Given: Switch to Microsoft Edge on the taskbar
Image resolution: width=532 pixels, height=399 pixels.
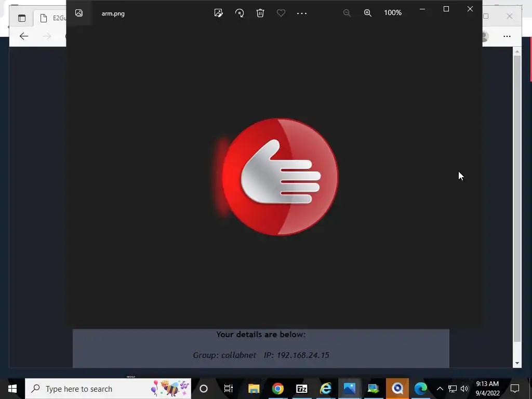Looking at the screenshot, I should coord(421,389).
